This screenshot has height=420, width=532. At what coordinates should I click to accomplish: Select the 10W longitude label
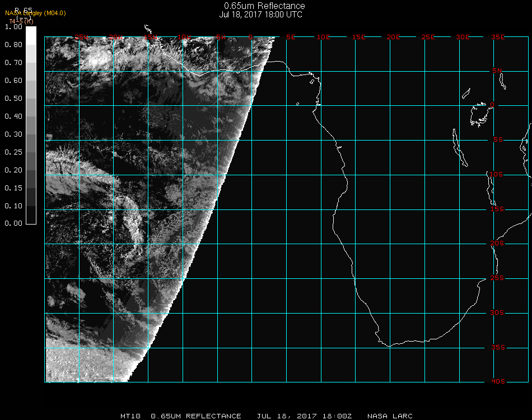click(x=183, y=38)
